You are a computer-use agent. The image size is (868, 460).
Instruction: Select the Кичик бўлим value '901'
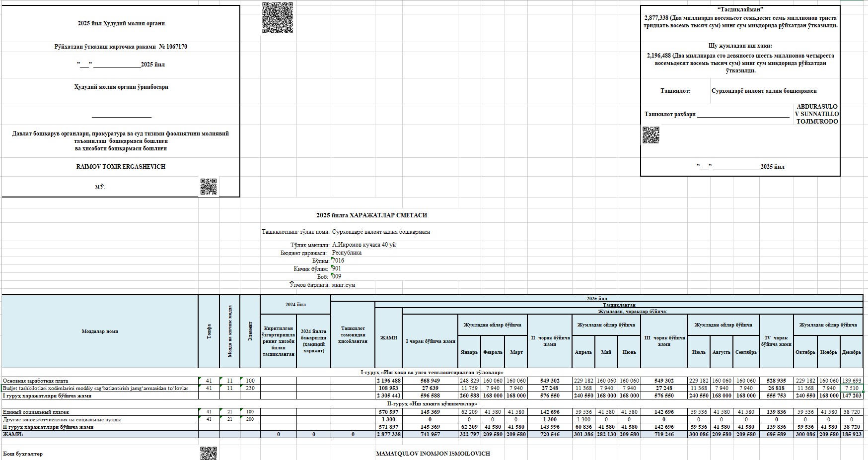click(x=337, y=268)
